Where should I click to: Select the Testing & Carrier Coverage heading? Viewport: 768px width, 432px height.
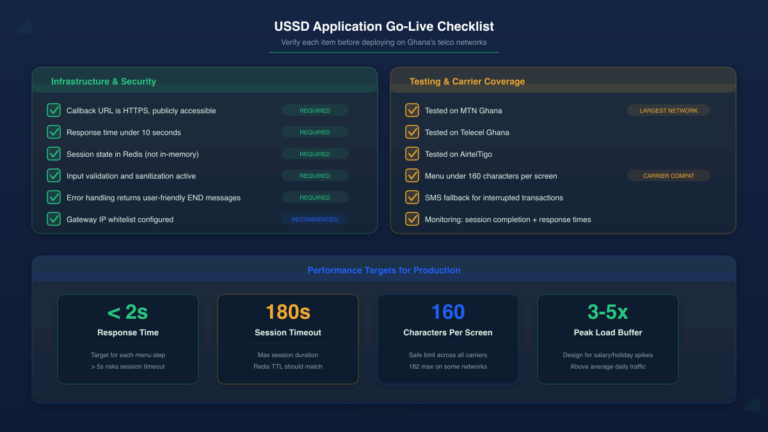coord(467,82)
